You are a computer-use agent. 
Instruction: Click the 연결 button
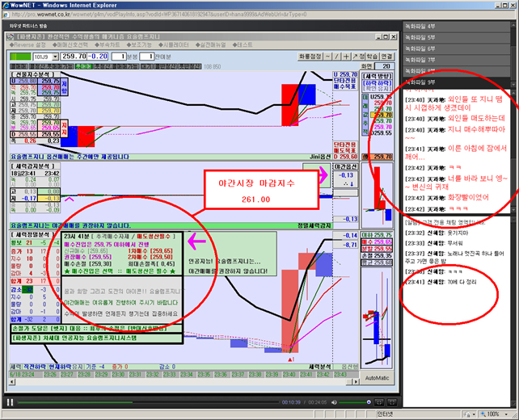pyautogui.click(x=386, y=57)
